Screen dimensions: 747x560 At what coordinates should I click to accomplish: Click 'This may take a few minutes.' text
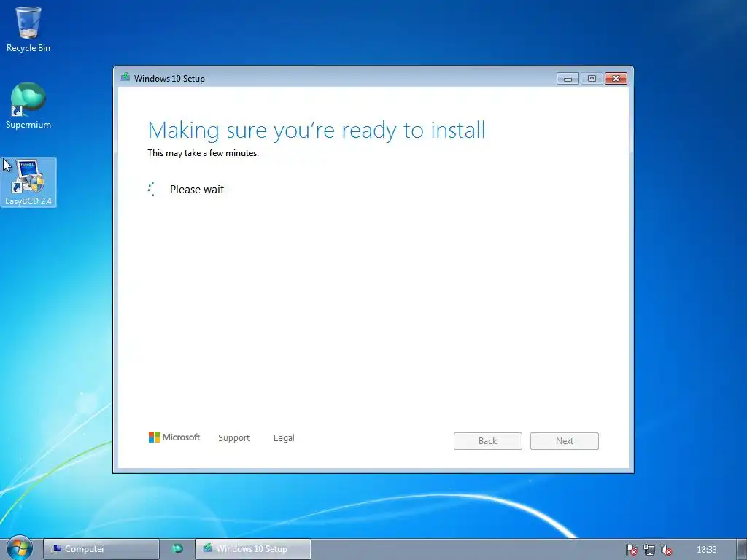(204, 153)
